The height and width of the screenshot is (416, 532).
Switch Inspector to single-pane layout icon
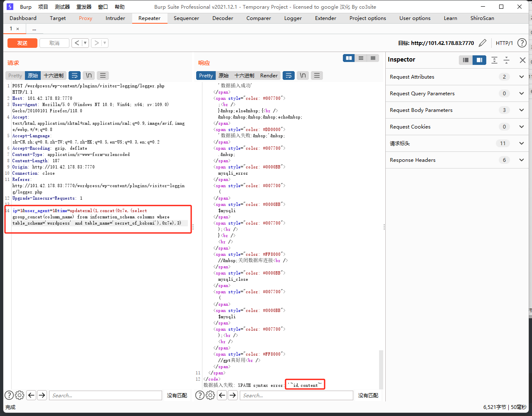coord(466,60)
